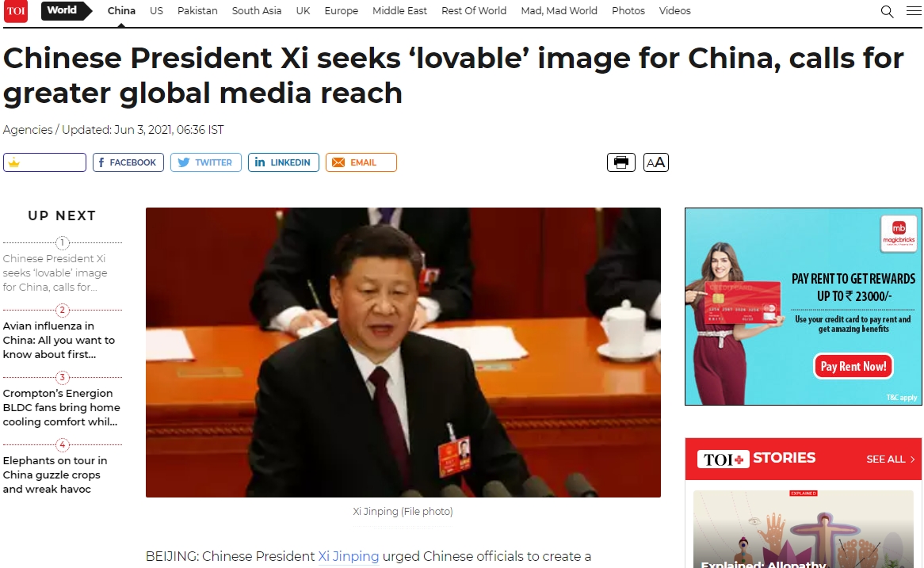Share article via Facebook button

[128, 162]
